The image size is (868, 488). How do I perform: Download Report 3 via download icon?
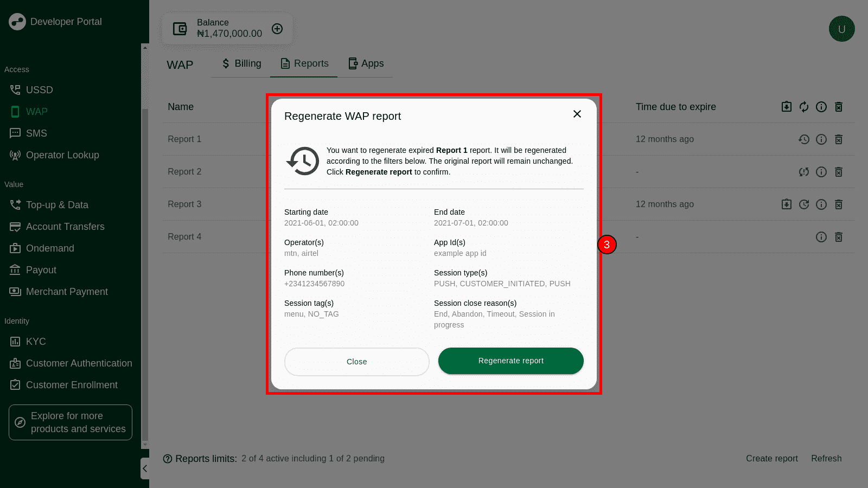pyautogui.click(x=787, y=204)
